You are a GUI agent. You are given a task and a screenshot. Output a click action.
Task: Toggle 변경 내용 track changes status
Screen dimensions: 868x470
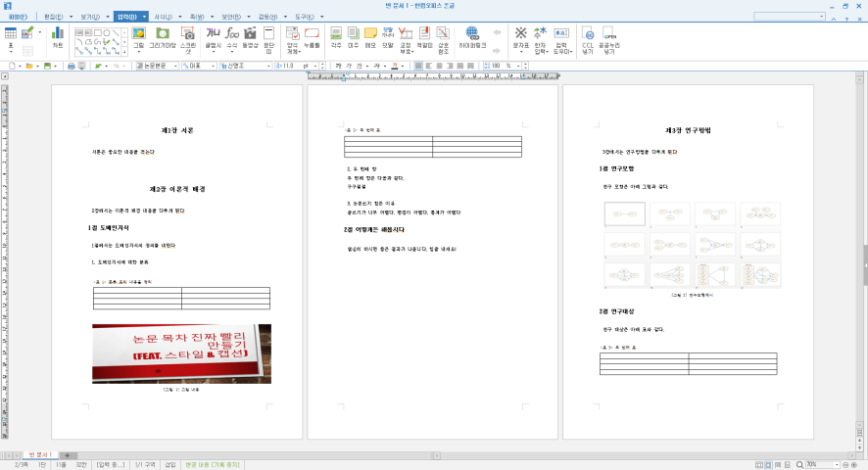(213, 465)
